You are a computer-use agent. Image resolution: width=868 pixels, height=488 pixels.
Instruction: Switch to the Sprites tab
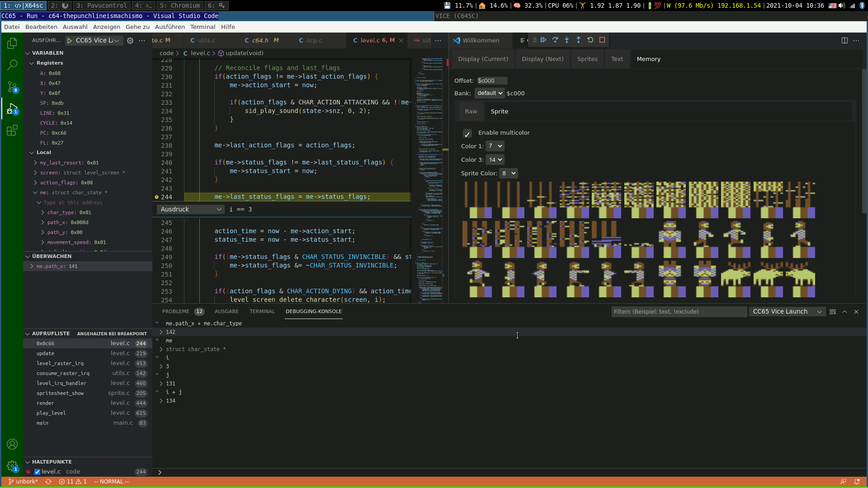(587, 59)
